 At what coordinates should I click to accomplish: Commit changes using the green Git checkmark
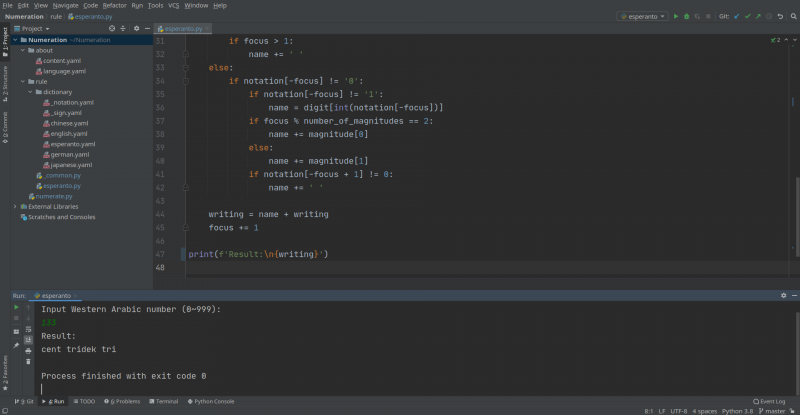[x=747, y=16]
